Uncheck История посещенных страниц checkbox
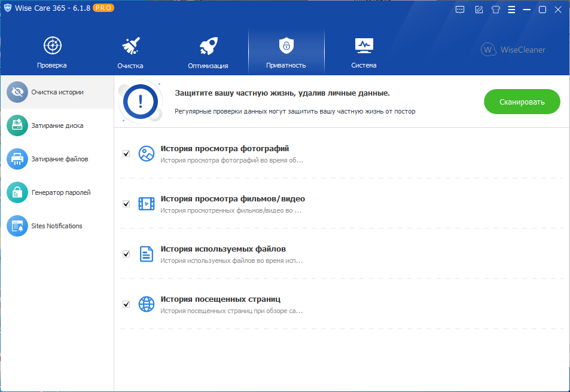Image resolution: width=570 pixels, height=392 pixels. tap(126, 304)
